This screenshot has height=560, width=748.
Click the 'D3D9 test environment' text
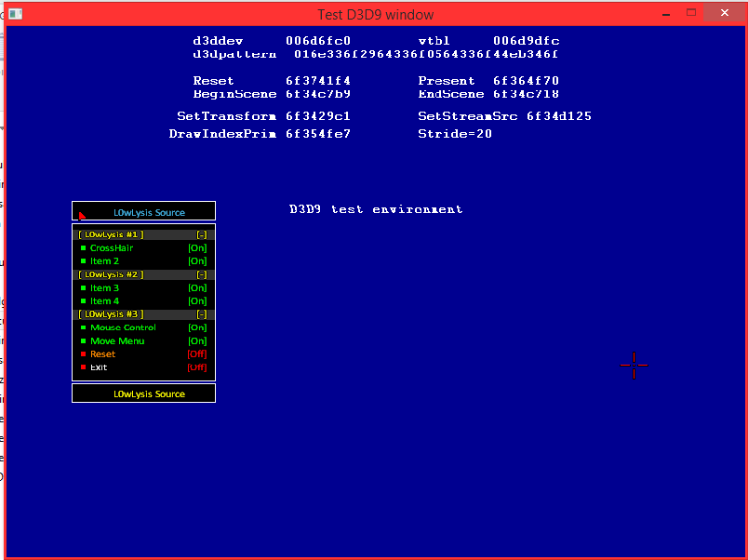click(x=376, y=209)
